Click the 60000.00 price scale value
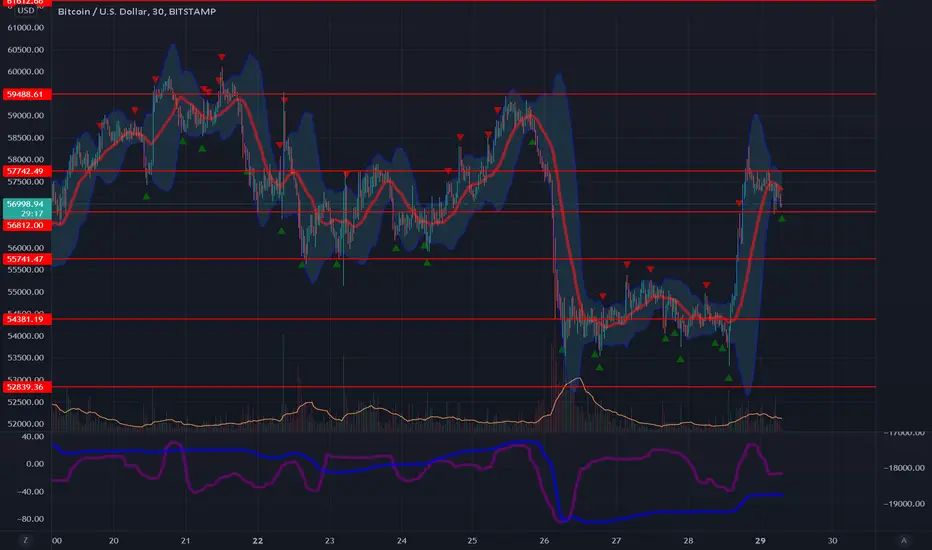932x550 pixels. pos(26,71)
